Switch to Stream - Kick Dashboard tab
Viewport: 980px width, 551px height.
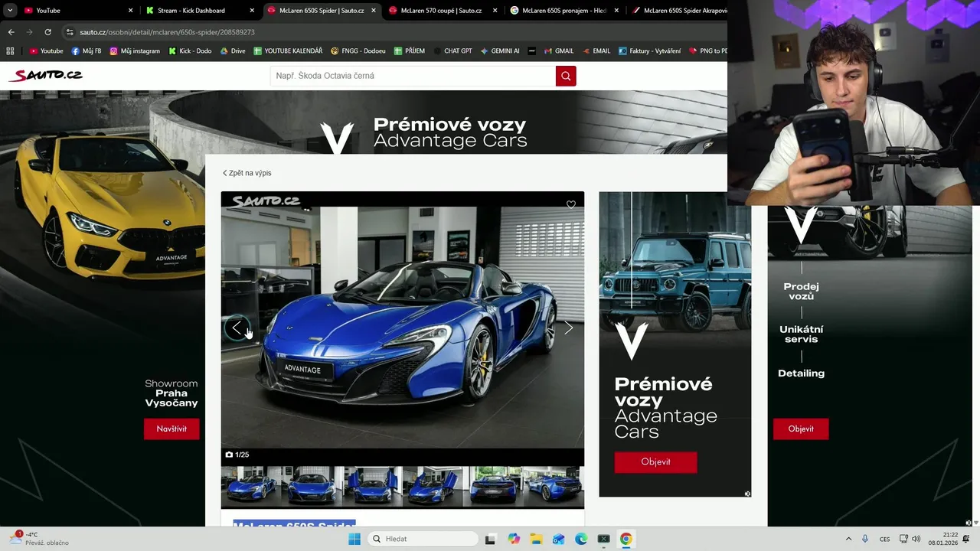click(201, 11)
